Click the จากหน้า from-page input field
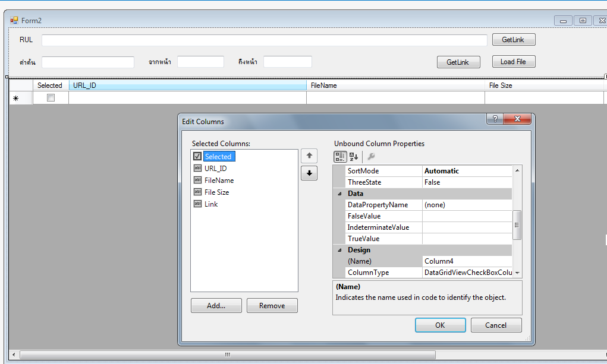Viewport: 607px width, 364px height. (x=200, y=62)
